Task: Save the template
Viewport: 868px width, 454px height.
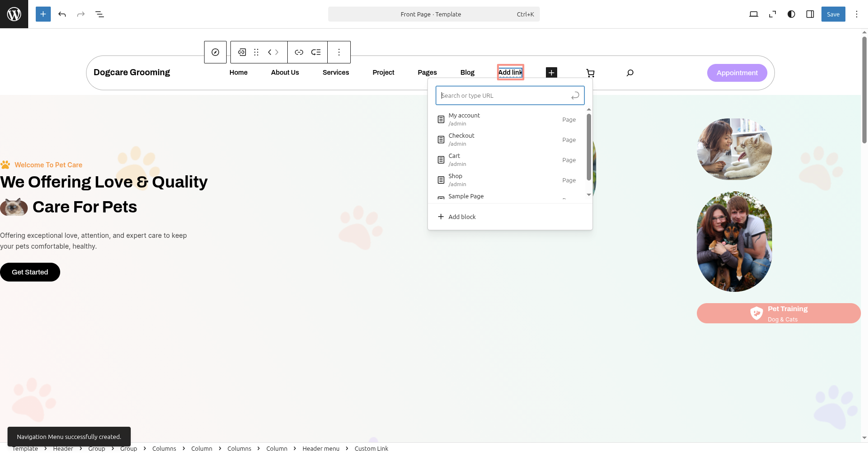Action: (833, 14)
